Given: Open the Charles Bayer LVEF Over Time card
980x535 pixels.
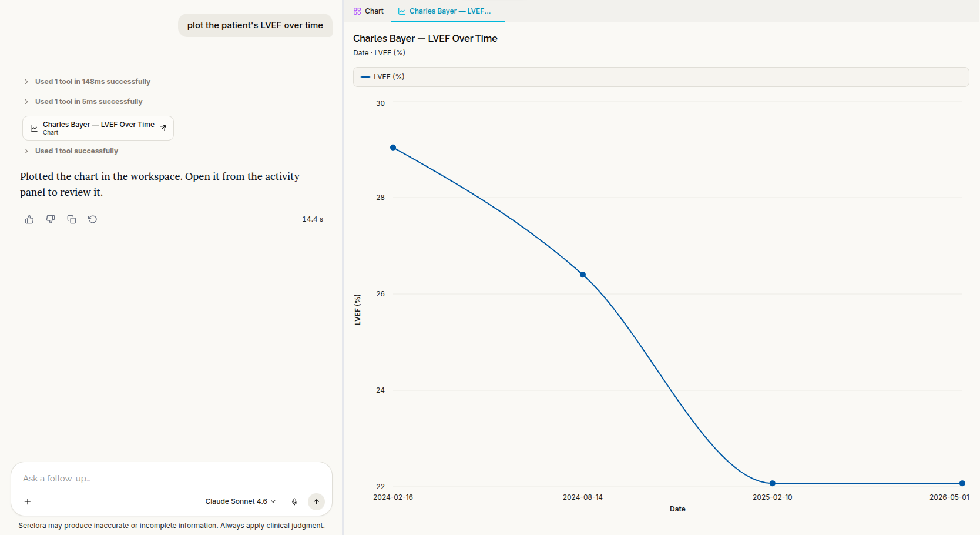Looking at the screenshot, I should coord(98,128).
